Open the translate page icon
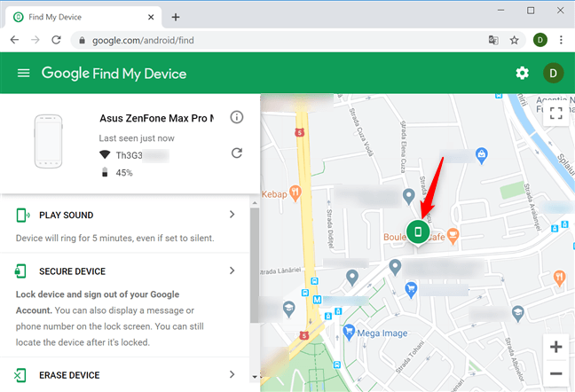This screenshot has height=392, width=575. coord(493,40)
